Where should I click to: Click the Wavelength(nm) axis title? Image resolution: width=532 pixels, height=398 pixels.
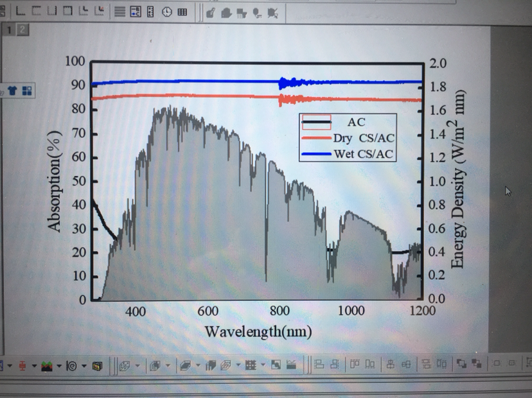click(258, 331)
